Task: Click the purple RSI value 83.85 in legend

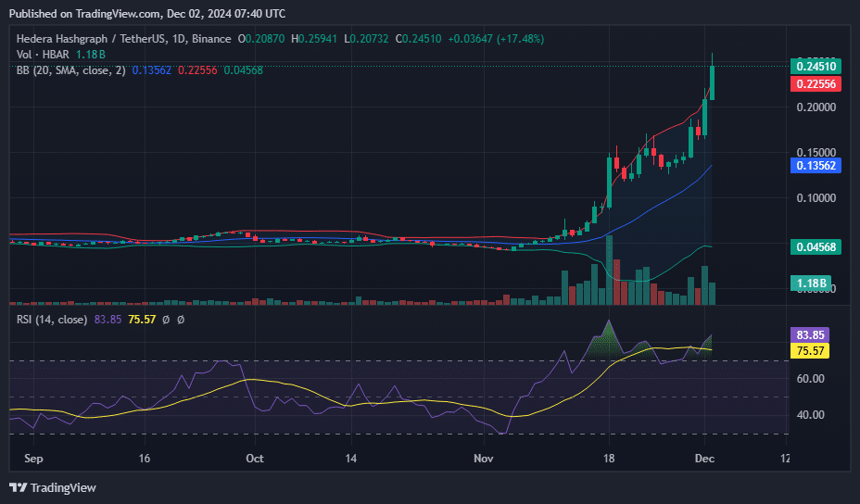Action: pos(108,320)
